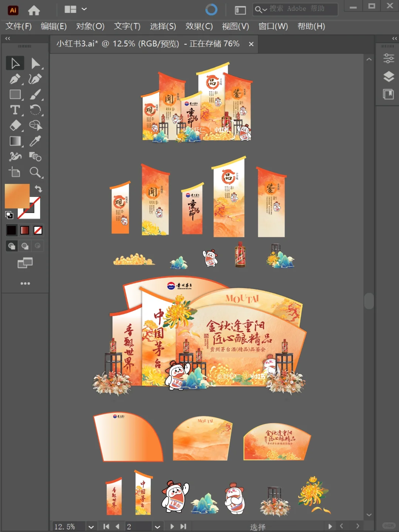
Task: Go to previous artboard
Action: [117, 526]
